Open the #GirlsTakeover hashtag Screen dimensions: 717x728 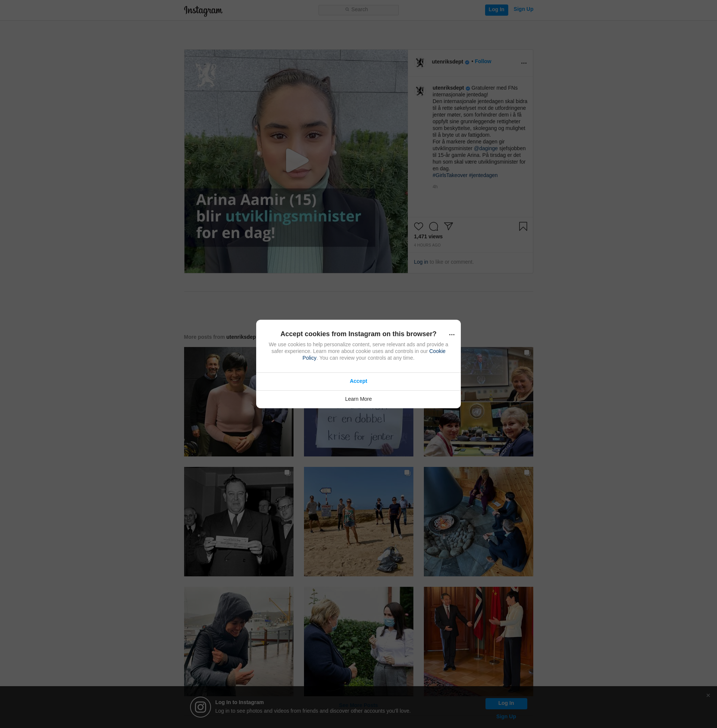tap(450, 176)
